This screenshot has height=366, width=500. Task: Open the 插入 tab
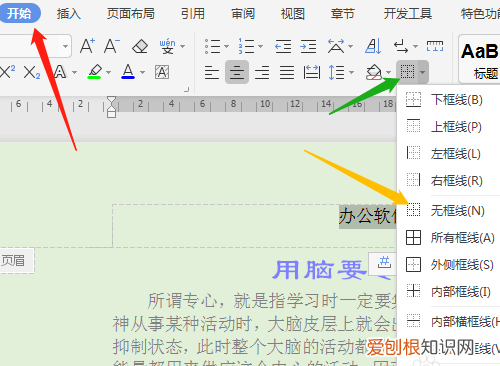69,14
